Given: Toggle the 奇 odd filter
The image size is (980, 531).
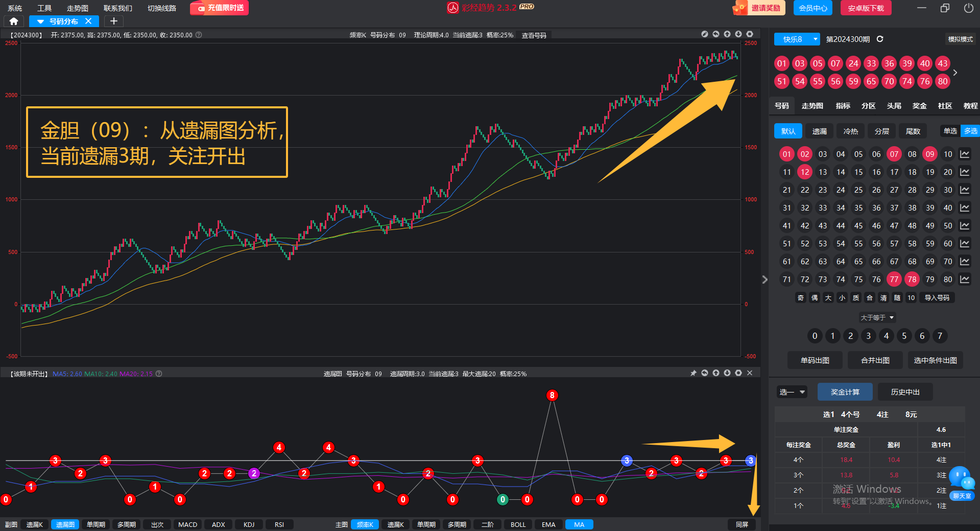Looking at the screenshot, I should tap(801, 297).
